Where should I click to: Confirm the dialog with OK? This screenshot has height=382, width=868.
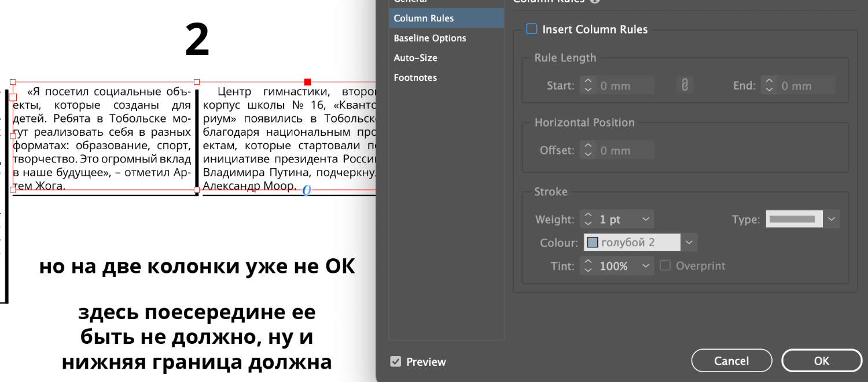coord(821,361)
